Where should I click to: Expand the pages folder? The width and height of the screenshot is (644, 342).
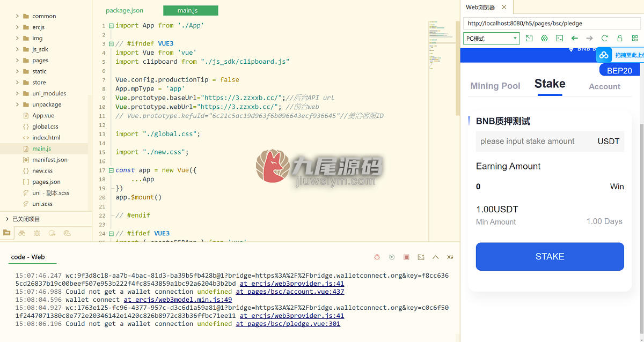click(17, 60)
